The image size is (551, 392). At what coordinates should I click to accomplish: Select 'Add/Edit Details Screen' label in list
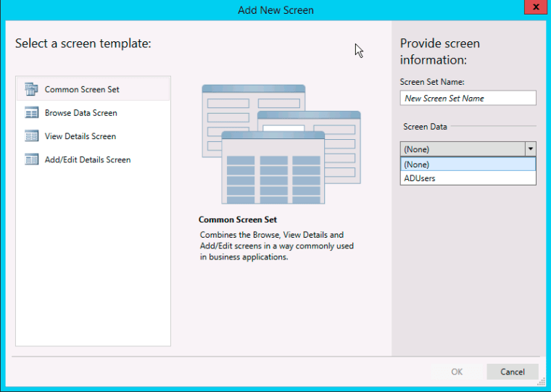[x=88, y=159]
